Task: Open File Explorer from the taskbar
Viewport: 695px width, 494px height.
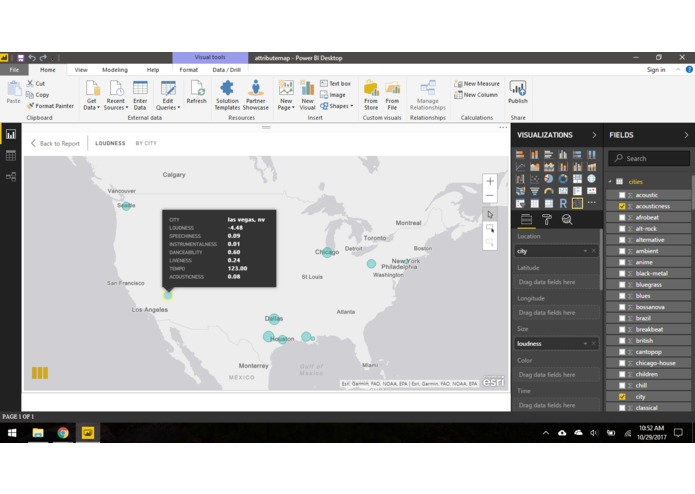Action: tap(38, 433)
